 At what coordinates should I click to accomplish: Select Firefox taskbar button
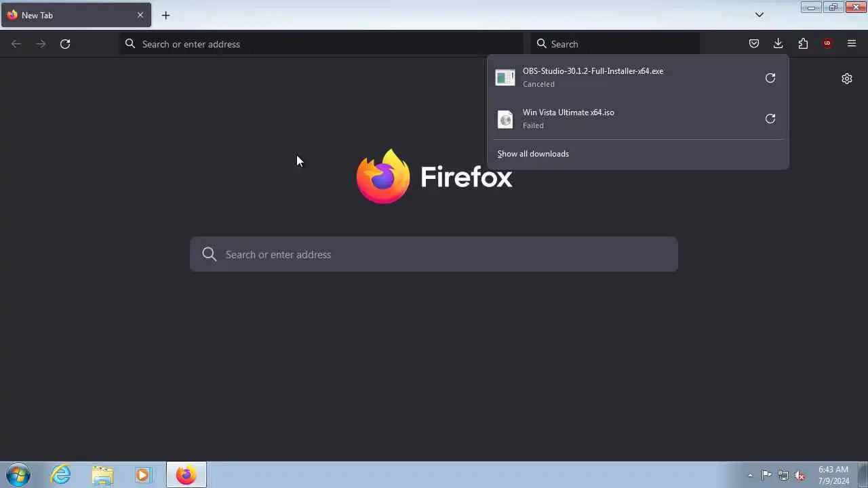point(186,474)
